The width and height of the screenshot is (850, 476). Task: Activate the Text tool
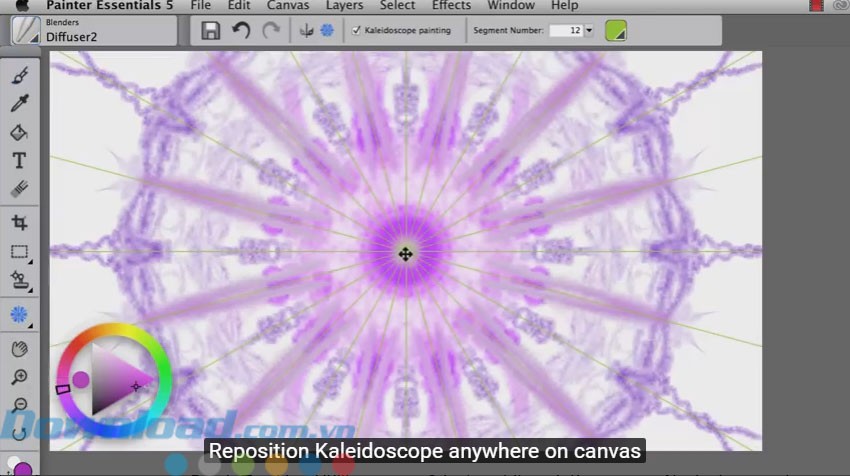(x=19, y=160)
